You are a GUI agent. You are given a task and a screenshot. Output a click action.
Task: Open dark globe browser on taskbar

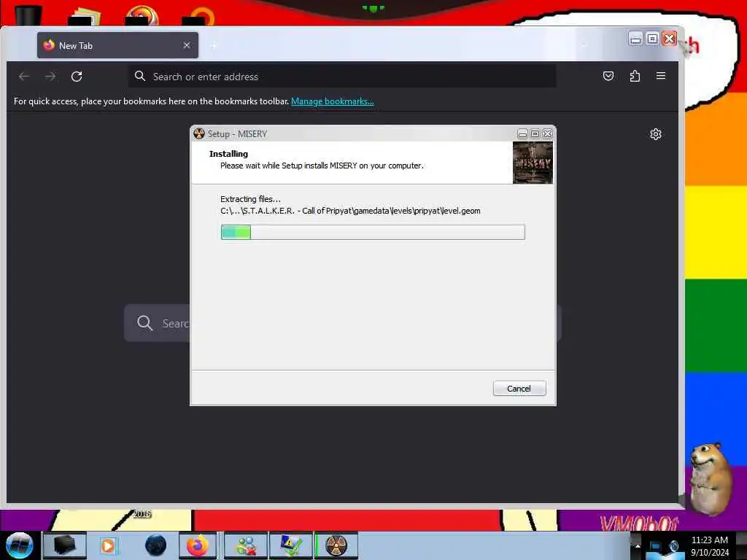point(156,545)
